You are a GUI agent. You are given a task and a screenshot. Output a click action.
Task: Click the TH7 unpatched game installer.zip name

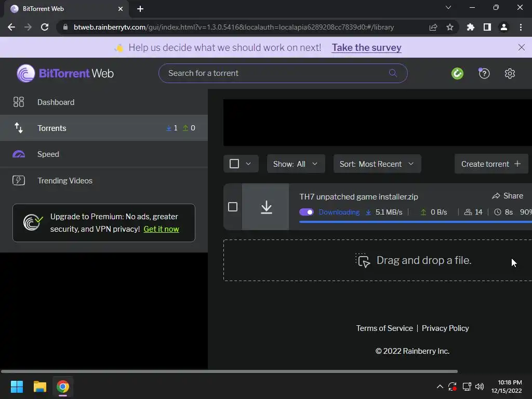point(358,197)
